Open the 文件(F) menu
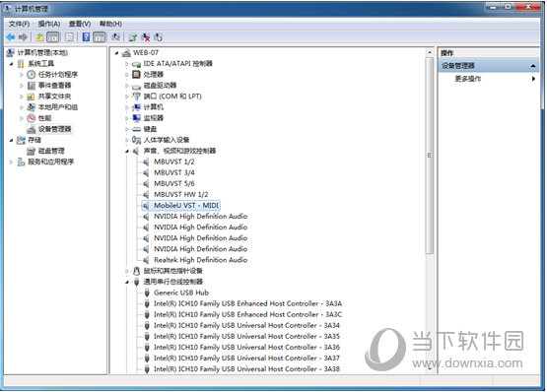Screen dimensions: 547x392 click(19, 24)
